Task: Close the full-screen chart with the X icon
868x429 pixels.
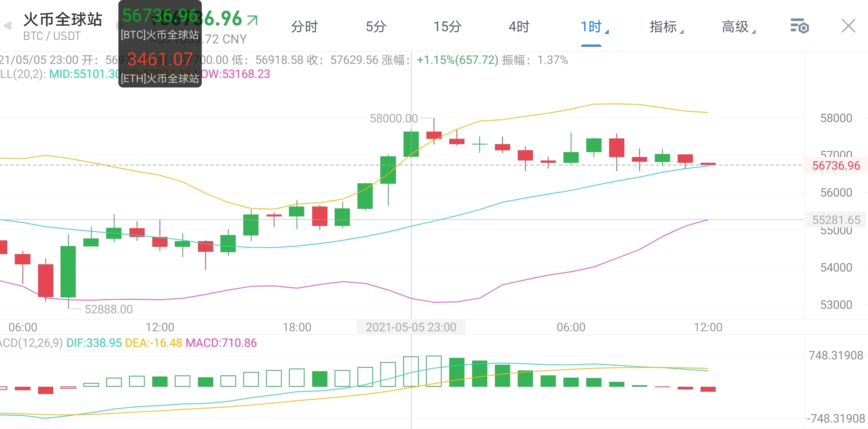Action: coord(848,25)
